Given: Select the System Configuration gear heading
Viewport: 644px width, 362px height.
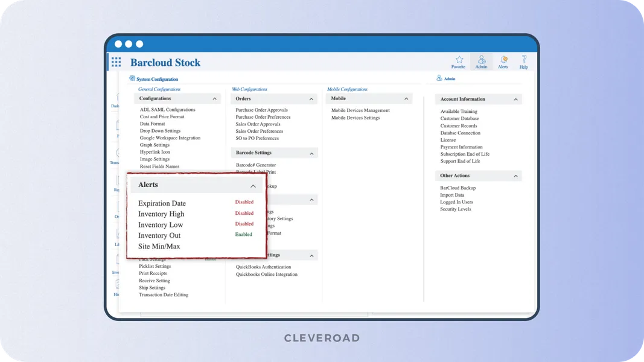Looking at the screenshot, I should point(154,79).
